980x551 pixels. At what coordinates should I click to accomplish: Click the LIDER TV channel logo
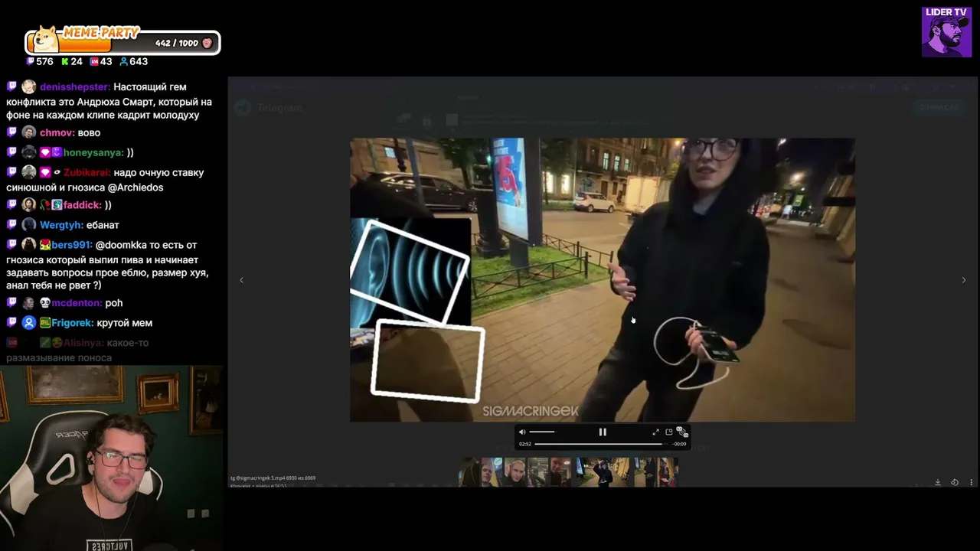click(946, 31)
